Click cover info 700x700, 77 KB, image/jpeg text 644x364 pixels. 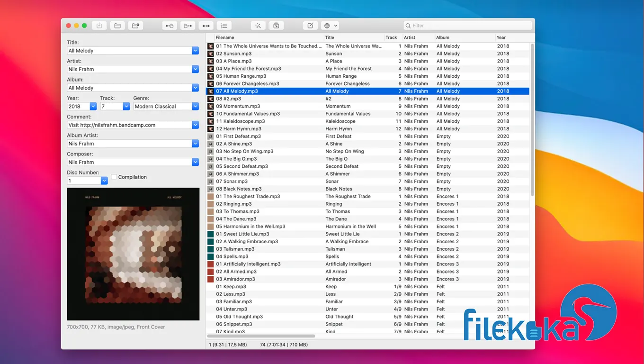coord(116,327)
